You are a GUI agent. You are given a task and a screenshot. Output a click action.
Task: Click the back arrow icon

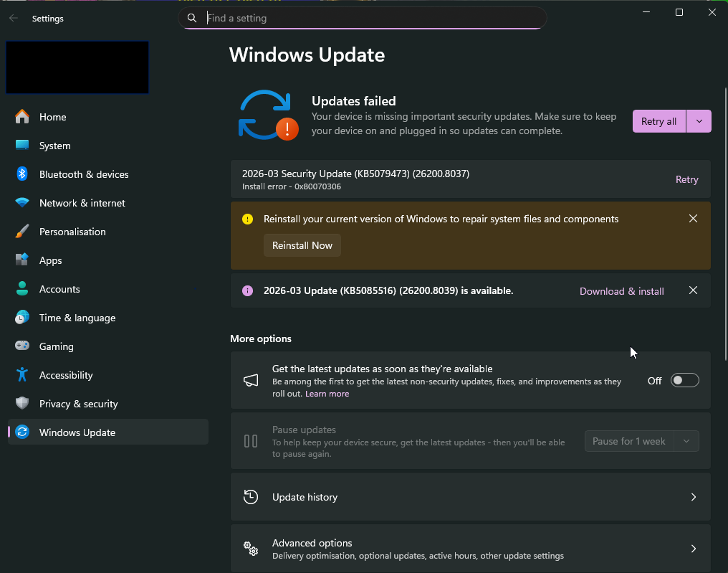coord(14,18)
